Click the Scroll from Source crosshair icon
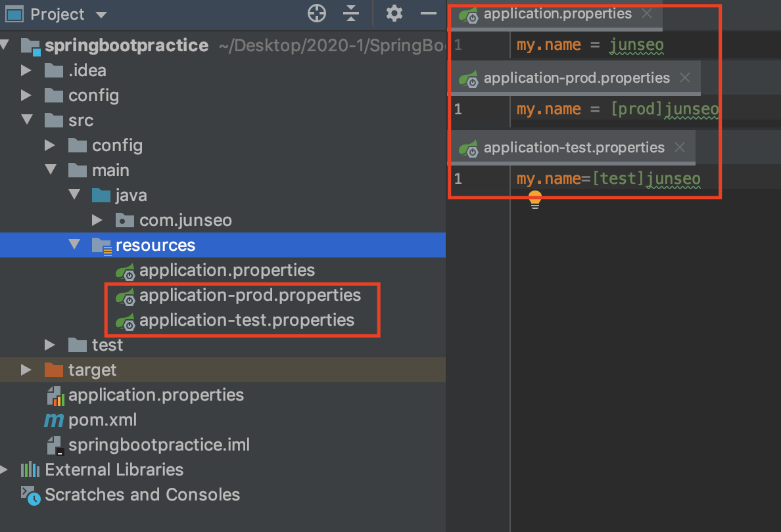Screen dimensions: 781x532 pos(316,13)
